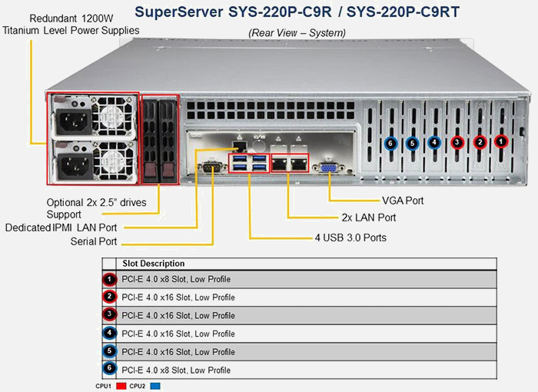Image resolution: width=538 pixels, height=392 pixels.
Task: Click the 'Slot Description' table header
Action: tap(154, 264)
